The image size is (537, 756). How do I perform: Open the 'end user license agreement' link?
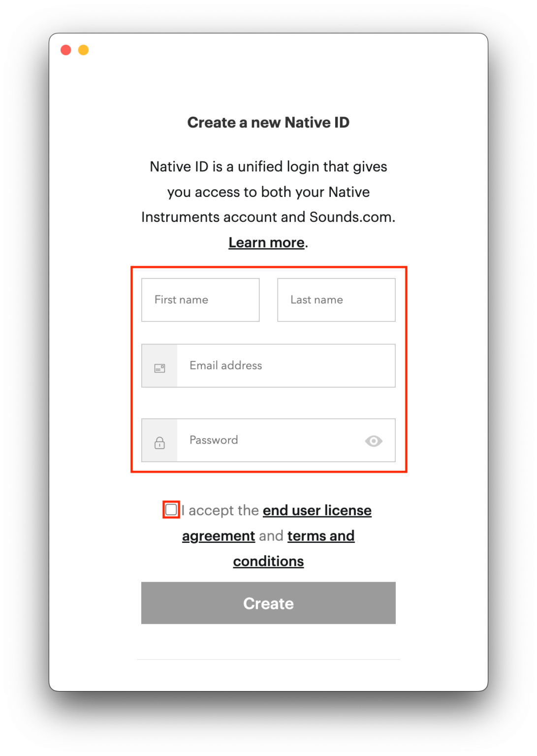(317, 510)
